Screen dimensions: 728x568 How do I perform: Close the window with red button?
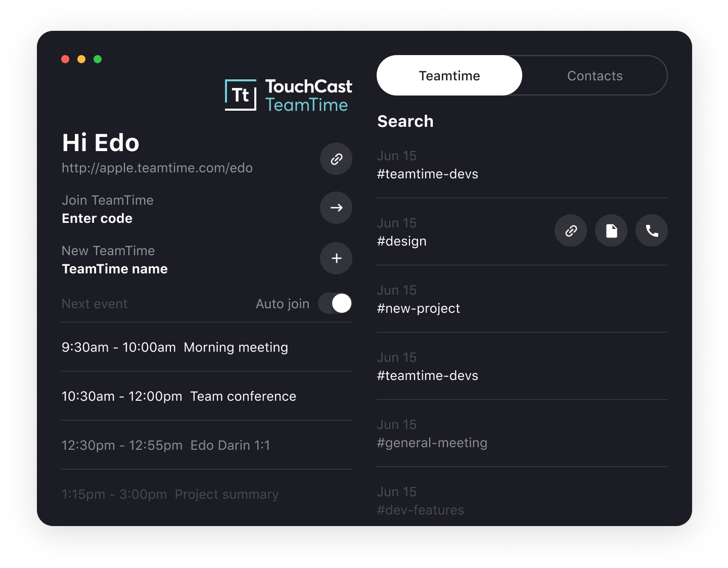coord(65,59)
